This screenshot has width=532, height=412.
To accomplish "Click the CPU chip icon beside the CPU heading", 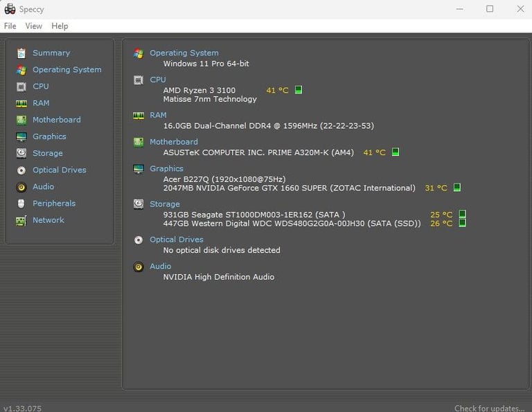I will click(139, 80).
